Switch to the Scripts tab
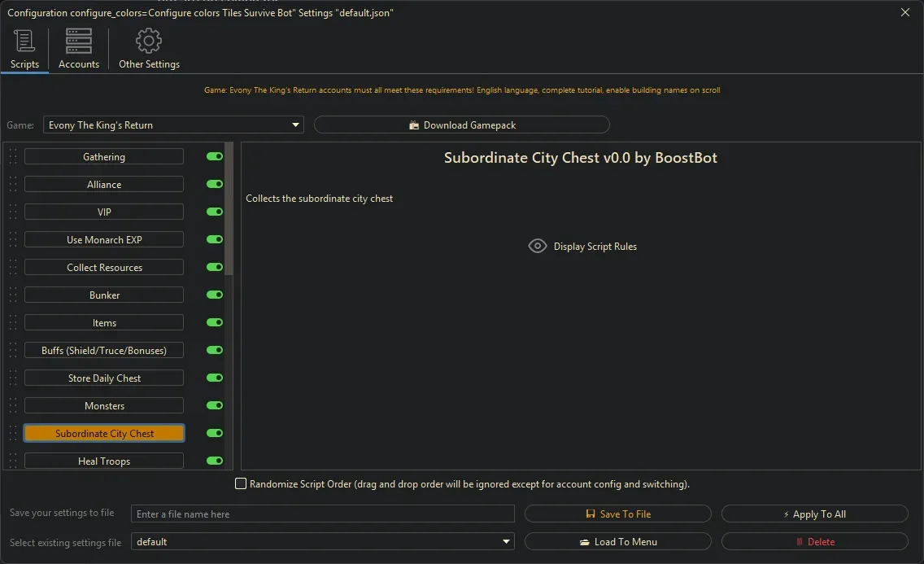Viewport: 924px width, 564px height. pos(24,48)
